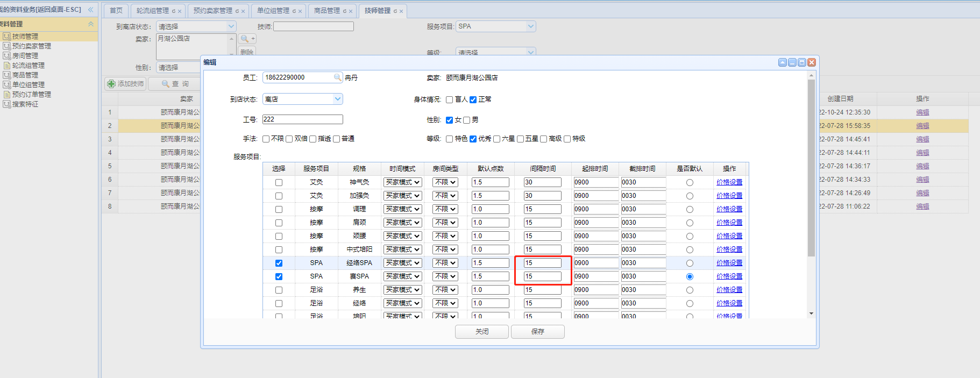Uncheck the 优秀 level checkbox

(x=473, y=139)
